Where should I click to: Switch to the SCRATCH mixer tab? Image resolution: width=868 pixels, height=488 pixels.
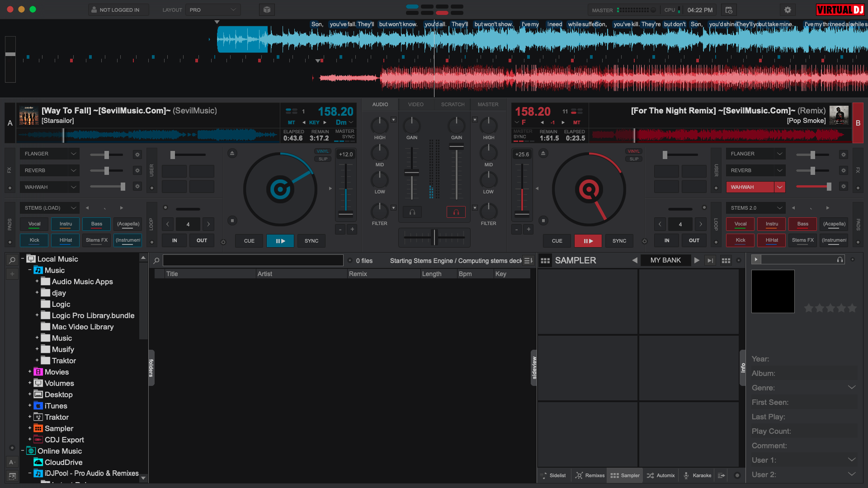tap(453, 105)
